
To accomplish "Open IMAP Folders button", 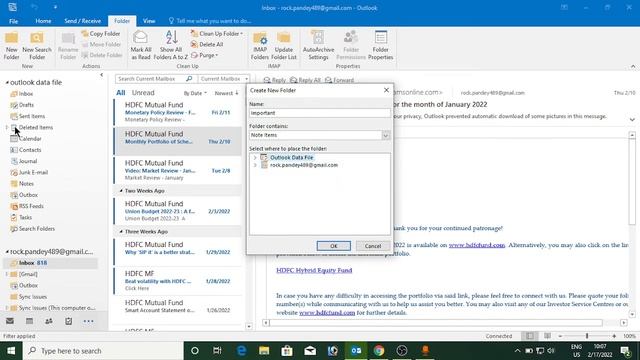I will (x=260, y=45).
